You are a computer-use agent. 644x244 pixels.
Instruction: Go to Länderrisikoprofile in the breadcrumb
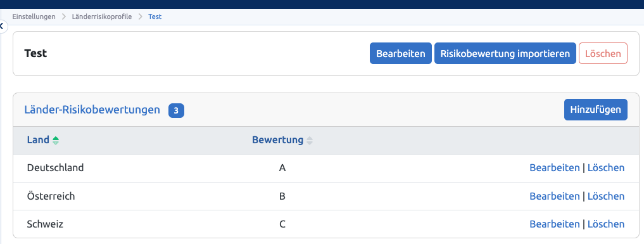pos(102,17)
